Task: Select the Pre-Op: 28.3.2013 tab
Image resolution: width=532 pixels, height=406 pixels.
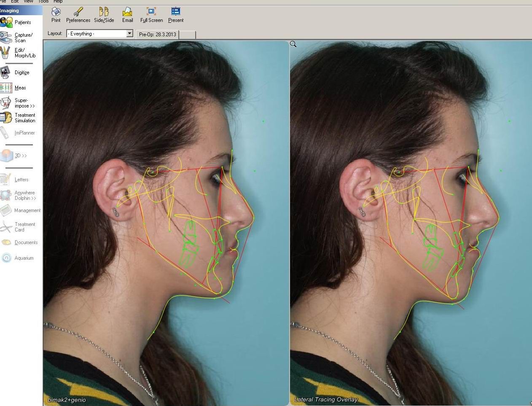Action: 157,35
